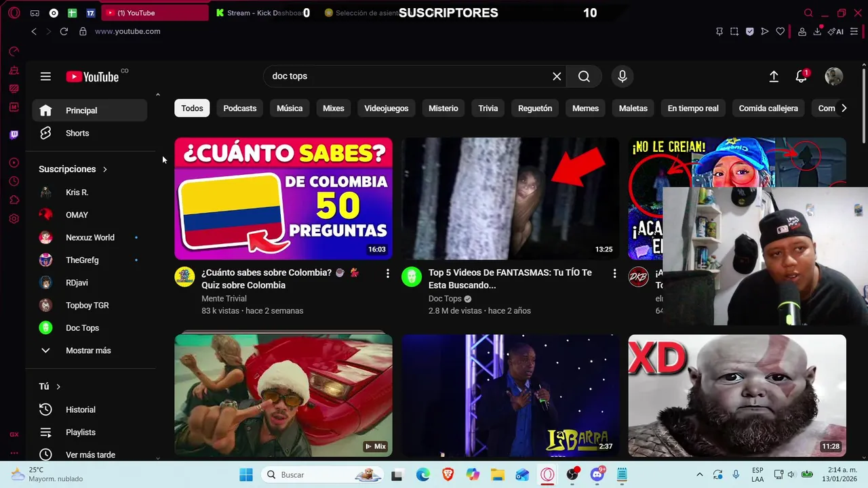The width and height of the screenshot is (868, 488).
Task: Start voice search with the microphone
Action: pyautogui.click(x=622, y=77)
